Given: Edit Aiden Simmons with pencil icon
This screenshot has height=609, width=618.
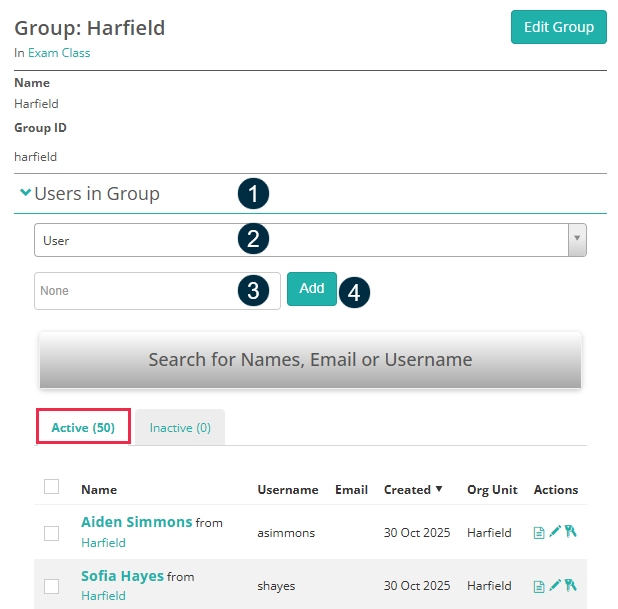Looking at the screenshot, I should pos(555,531).
